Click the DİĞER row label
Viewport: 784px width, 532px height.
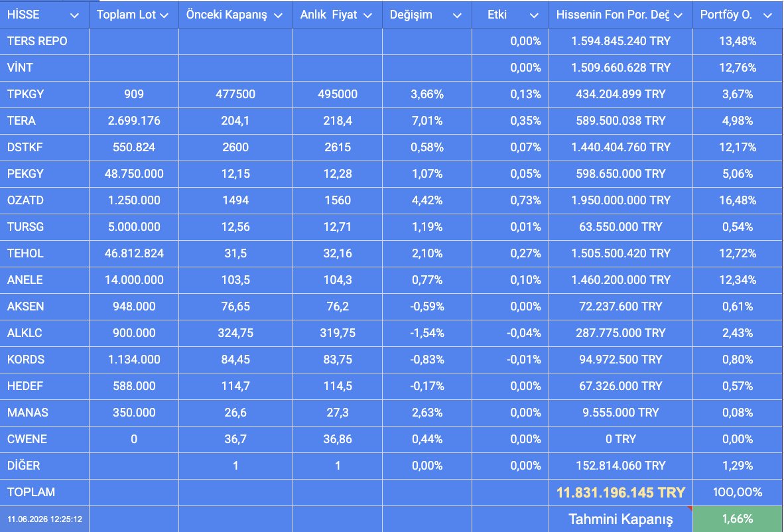[23, 465]
